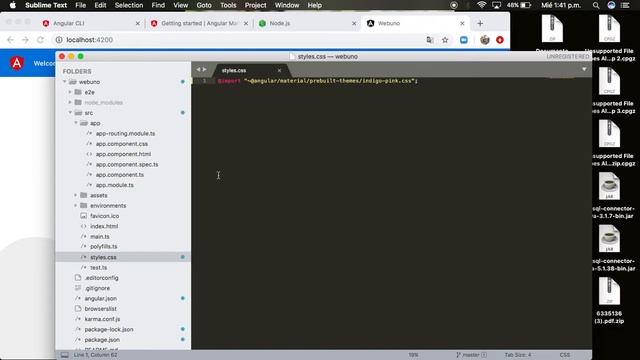Click the translate page icon

coord(430,40)
